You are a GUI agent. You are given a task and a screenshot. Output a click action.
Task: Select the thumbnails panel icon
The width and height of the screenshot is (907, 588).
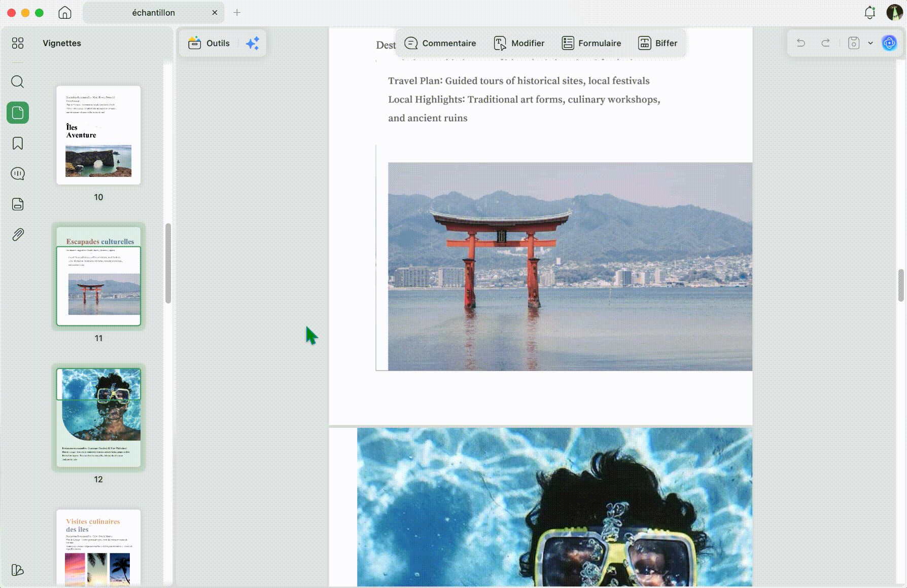(18, 113)
